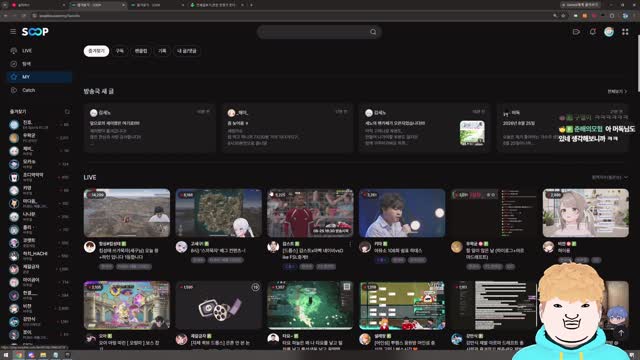Viewport: 640px width, 360px height.
Task: Select the first white pill tab
Action: click(x=96, y=51)
